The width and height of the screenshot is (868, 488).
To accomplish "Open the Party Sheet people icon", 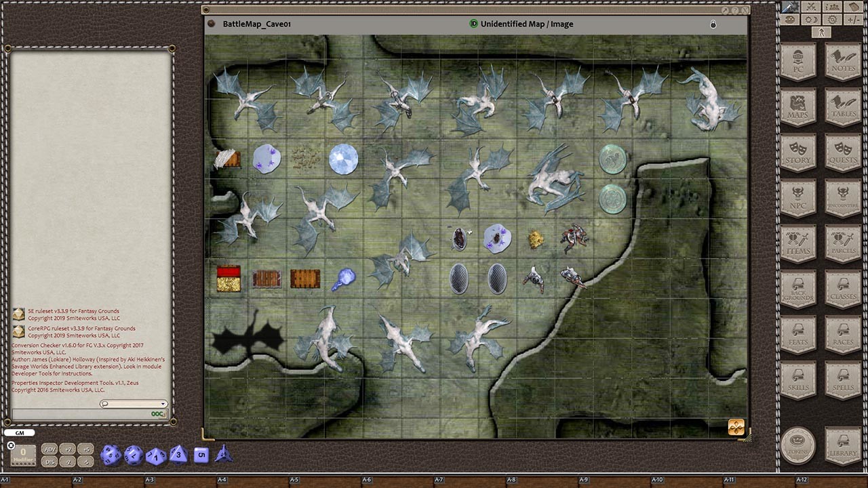I will (x=832, y=7).
